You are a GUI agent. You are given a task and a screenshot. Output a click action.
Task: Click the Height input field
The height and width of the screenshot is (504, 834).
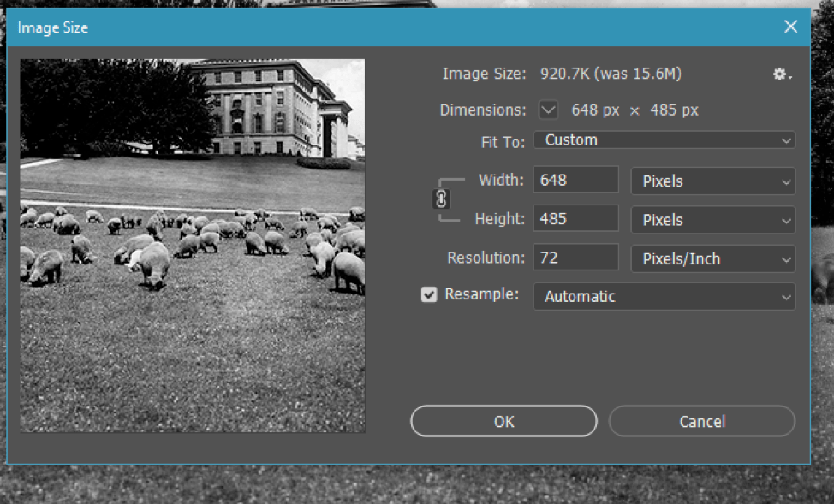click(x=576, y=218)
